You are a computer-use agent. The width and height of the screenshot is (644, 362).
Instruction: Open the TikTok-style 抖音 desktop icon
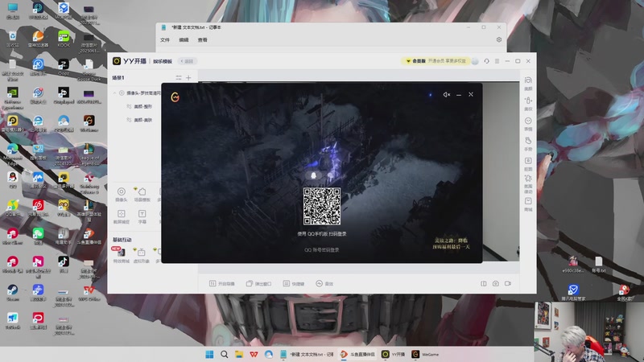[64, 264]
